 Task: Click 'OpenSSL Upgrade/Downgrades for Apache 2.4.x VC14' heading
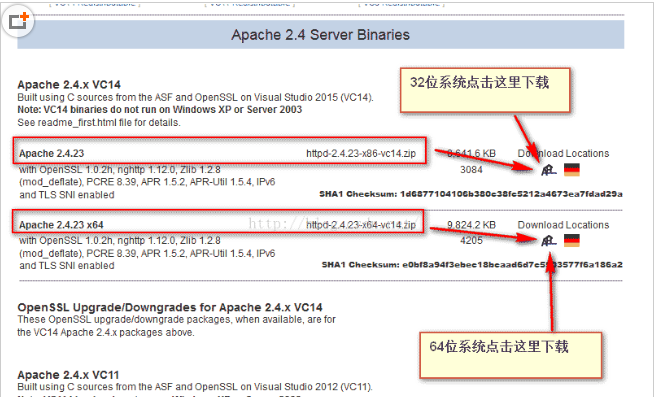tap(170, 307)
